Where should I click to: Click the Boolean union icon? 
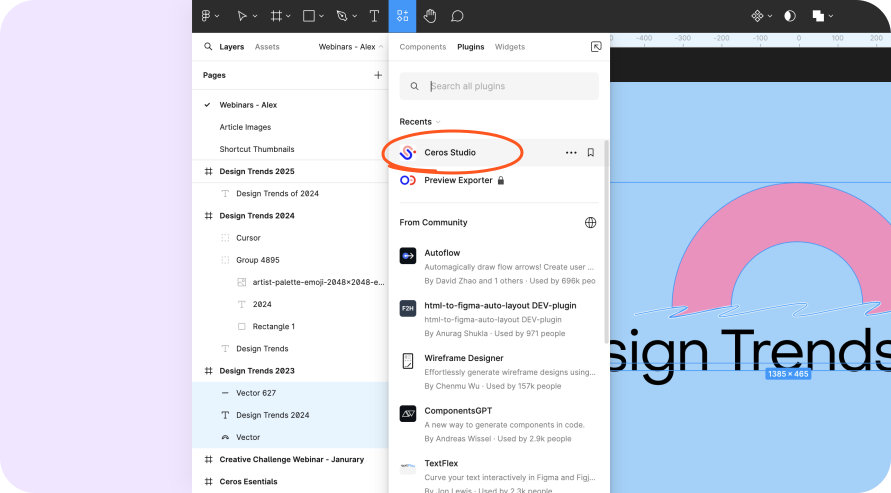click(x=818, y=16)
